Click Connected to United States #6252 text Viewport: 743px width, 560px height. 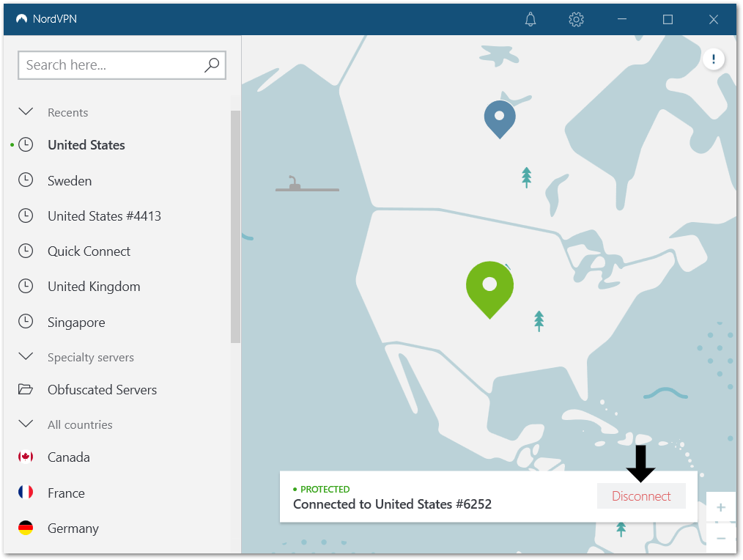pyautogui.click(x=392, y=504)
